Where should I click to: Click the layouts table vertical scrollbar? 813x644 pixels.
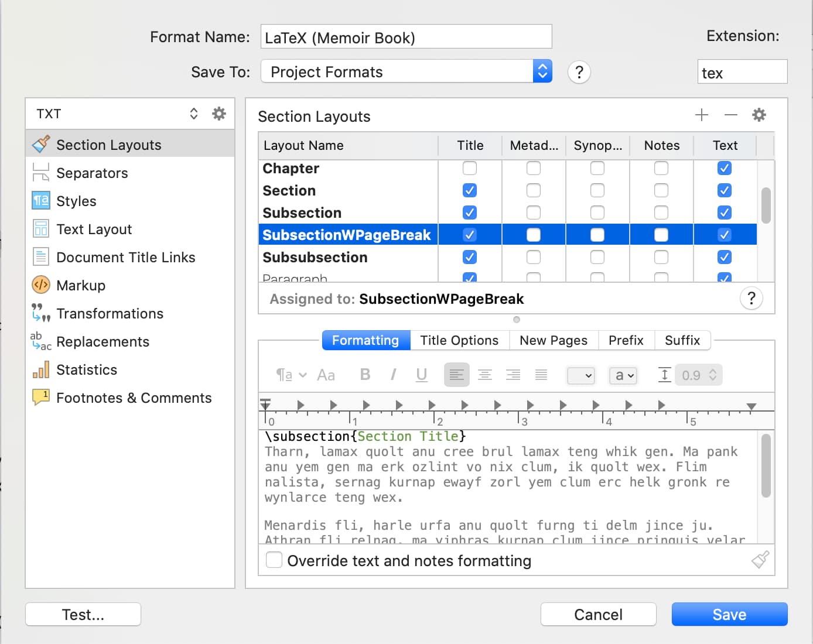pyautogui.click(x=766, y=205)
